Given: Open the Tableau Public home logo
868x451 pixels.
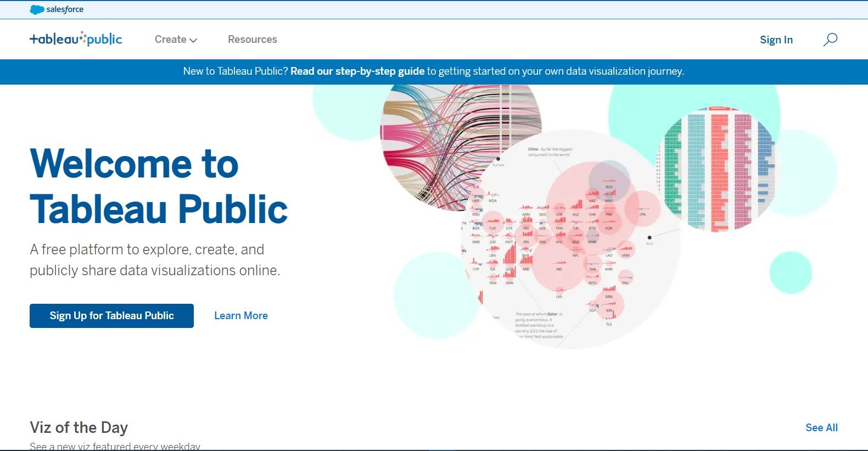Looking at the screenshot, I should tap(76, 38).
